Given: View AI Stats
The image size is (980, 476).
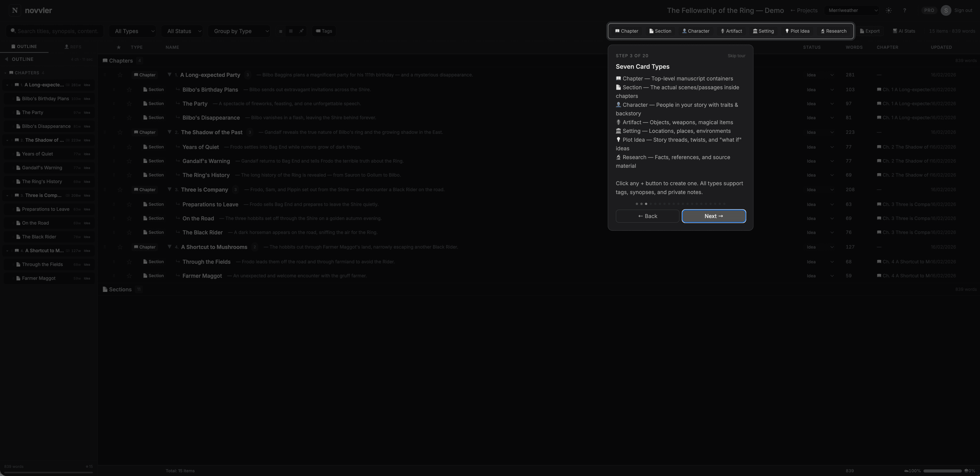Looking at the screenshot, I should [x=904, y=31].
